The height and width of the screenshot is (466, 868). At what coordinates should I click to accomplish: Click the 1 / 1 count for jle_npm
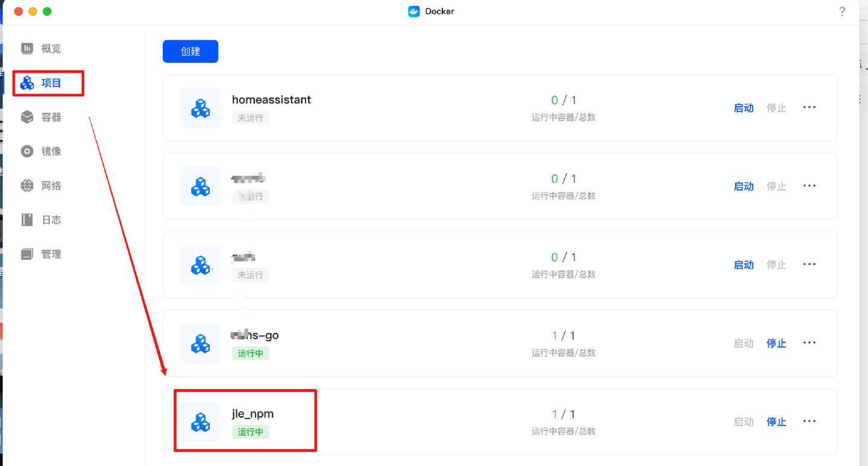[x=564, y=414]
